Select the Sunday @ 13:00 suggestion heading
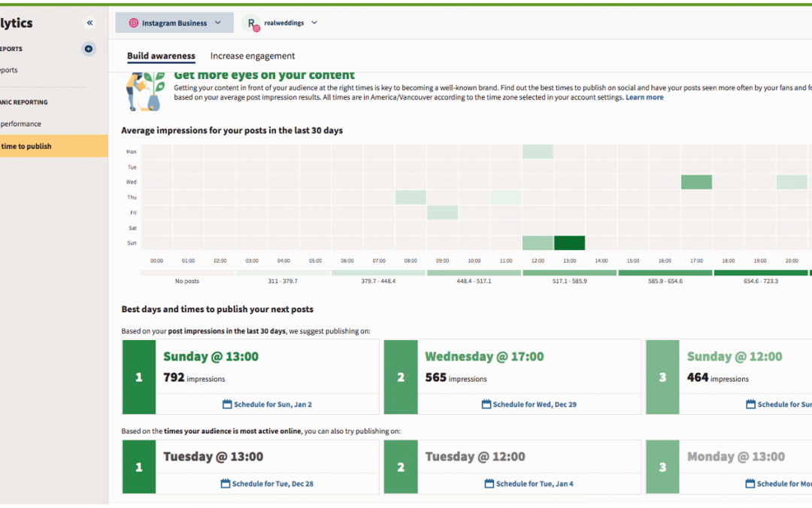The height and width of the screenshot is (508, 812). click(211, 357)
